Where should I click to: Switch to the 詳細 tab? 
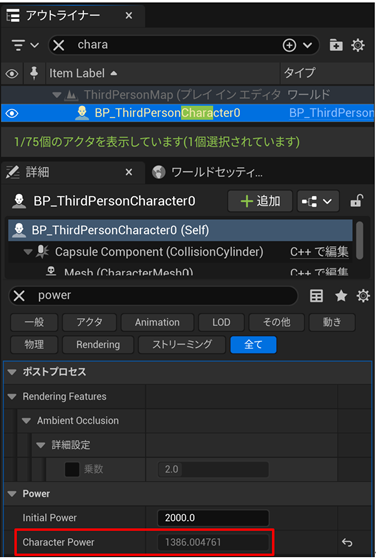[37, 173]
